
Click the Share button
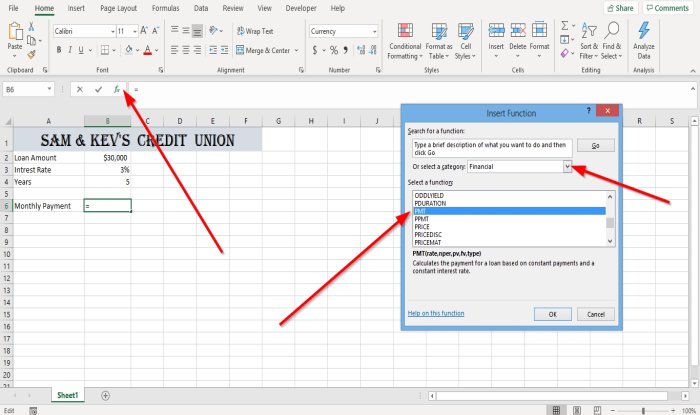(x=621, y=8)
